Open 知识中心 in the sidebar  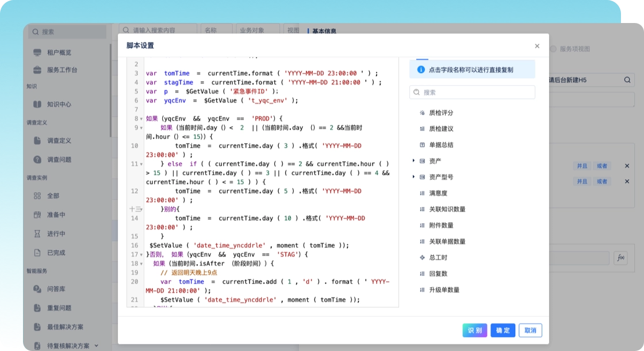(59, 104)
